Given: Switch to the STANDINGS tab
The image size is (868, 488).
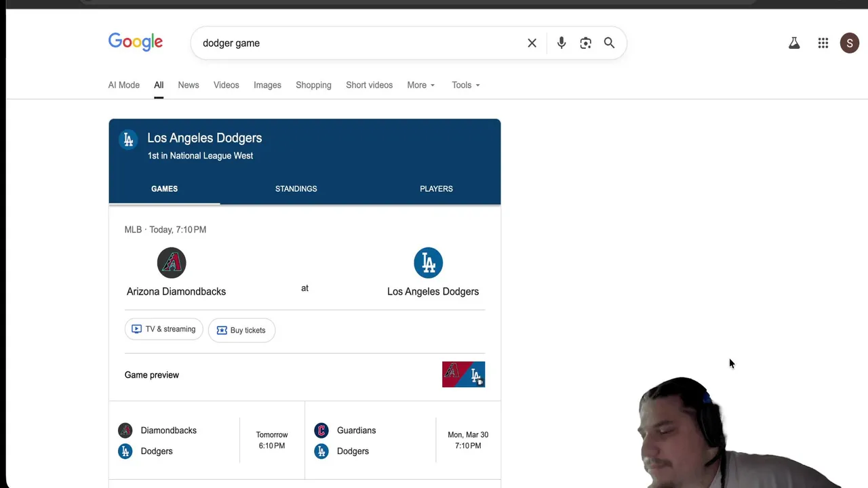Looking at the screenshot, I should (296, 189).
